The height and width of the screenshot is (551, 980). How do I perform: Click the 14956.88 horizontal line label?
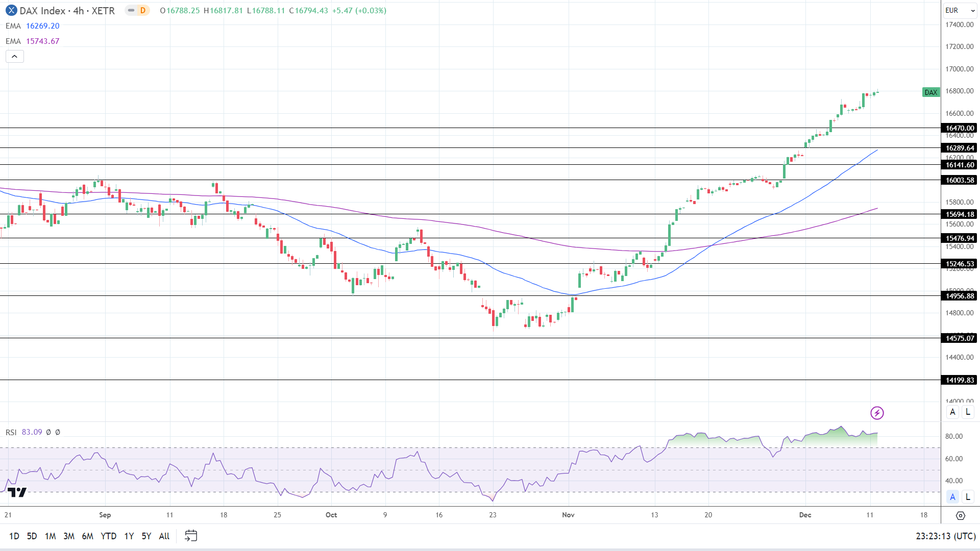coord(960,296)
